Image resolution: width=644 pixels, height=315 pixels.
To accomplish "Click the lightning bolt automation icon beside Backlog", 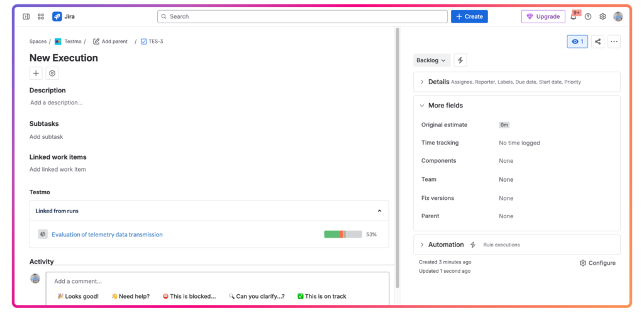I will (x=460, y=60).
